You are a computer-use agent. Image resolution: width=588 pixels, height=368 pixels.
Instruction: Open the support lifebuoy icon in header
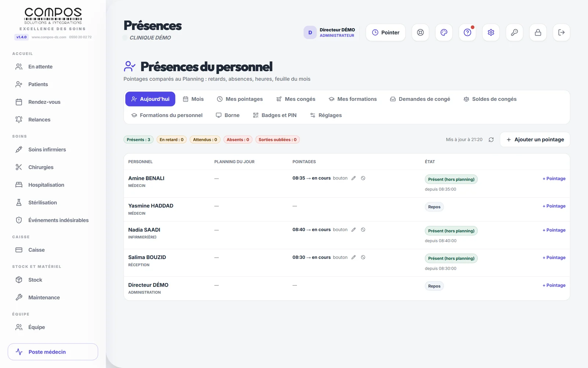click(420, 32)
